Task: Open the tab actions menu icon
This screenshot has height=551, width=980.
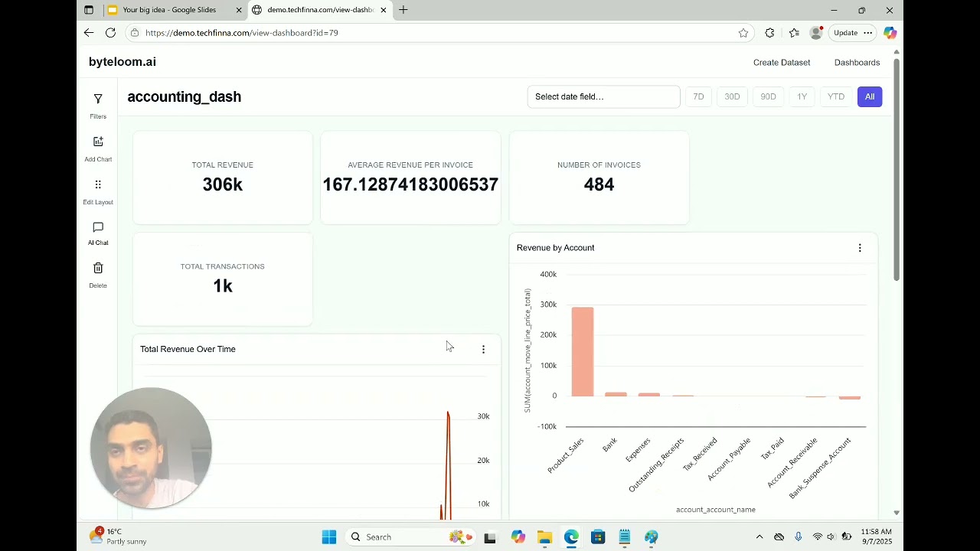Action: click(x=89, y=10)
